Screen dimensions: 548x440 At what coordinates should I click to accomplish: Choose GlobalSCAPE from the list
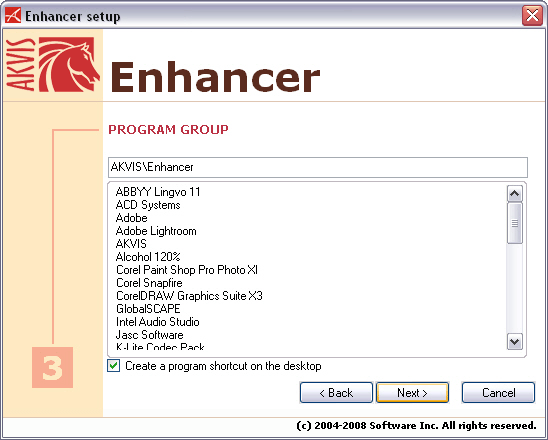point(148,309)
